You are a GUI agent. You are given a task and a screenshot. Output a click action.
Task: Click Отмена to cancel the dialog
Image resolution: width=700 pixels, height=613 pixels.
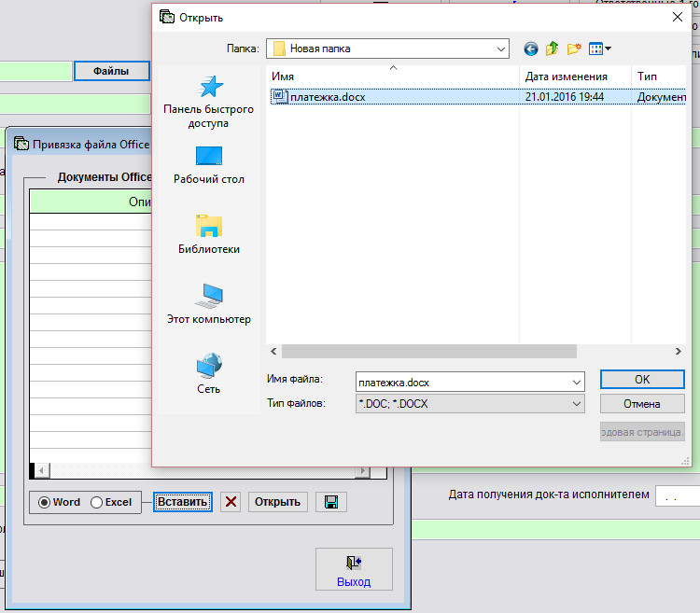[642, 404]
